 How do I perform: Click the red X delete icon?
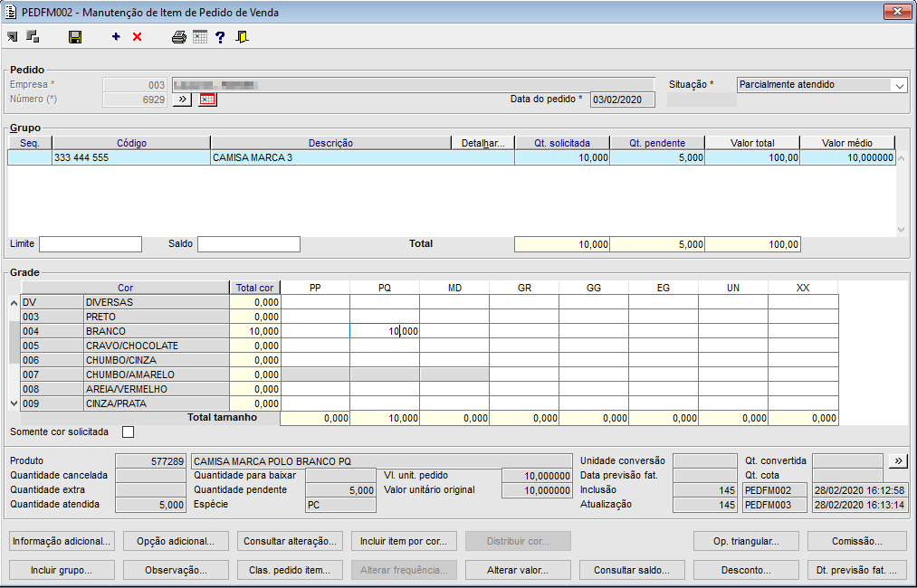click(138, 37)
